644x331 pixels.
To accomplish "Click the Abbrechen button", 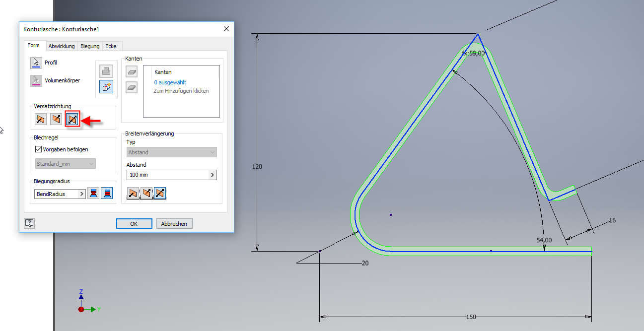I will click(x=174, y=224).
